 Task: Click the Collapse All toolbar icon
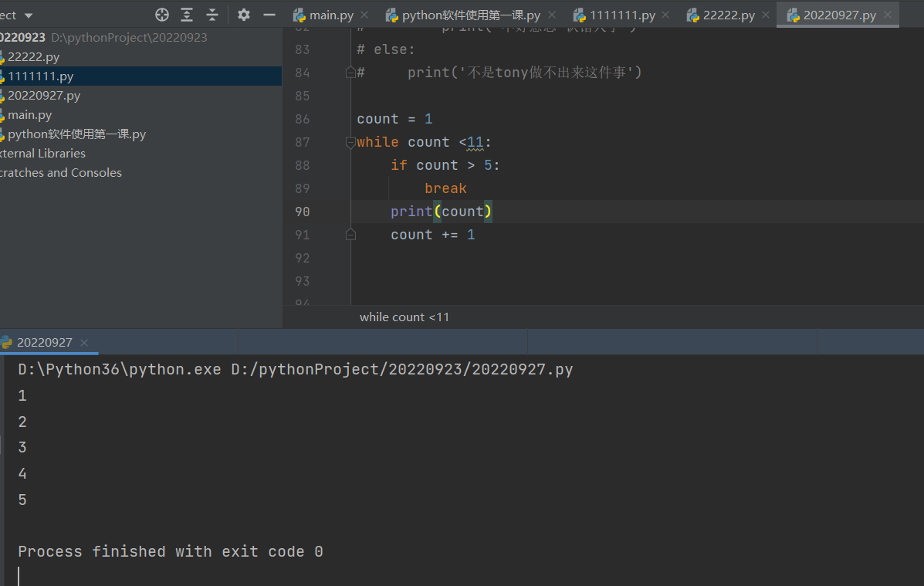pos(212,15)
